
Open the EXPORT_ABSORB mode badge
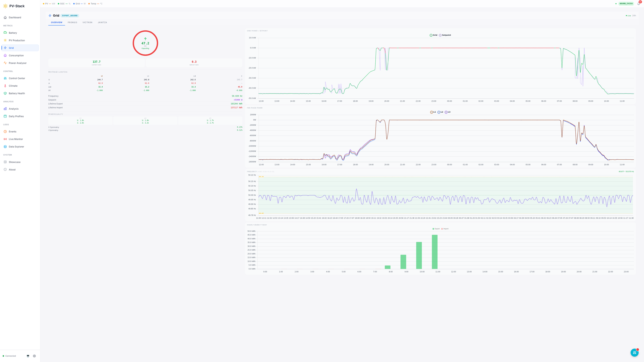click(x=69, y=15)
